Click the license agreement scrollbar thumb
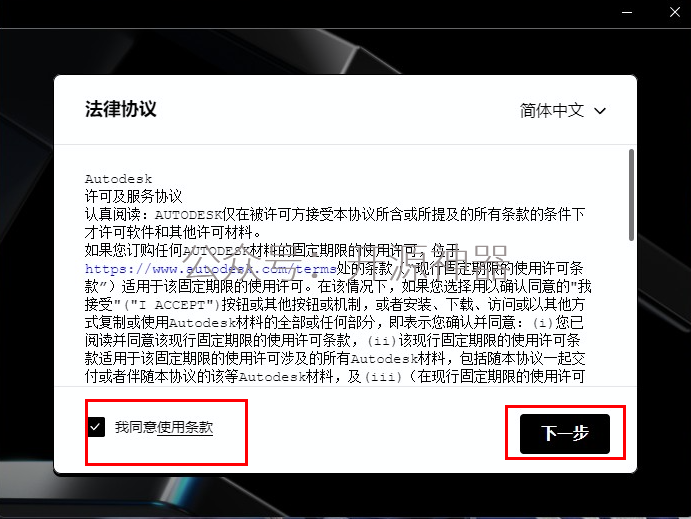Viewport: 691px width, 519px height. 631,195
